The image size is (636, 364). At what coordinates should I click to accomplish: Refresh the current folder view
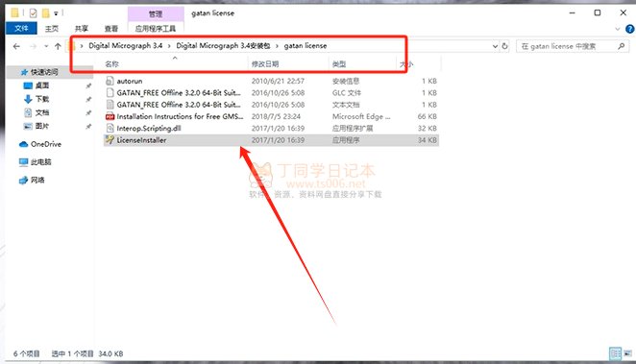504,46
